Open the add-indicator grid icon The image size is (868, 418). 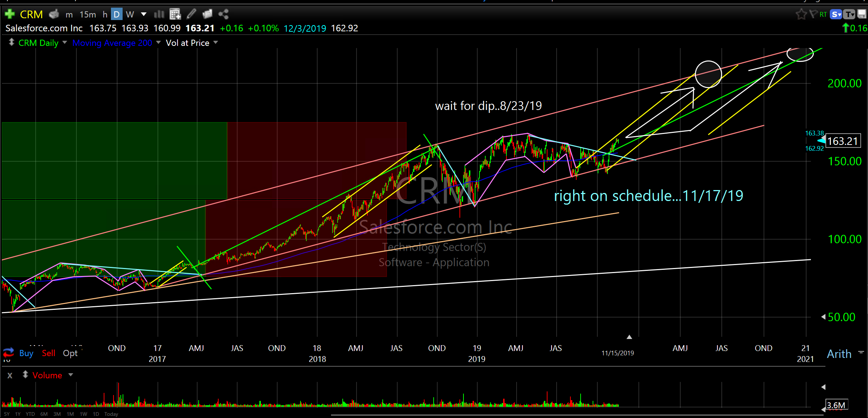pyautogui.click(x=175, y=14)
